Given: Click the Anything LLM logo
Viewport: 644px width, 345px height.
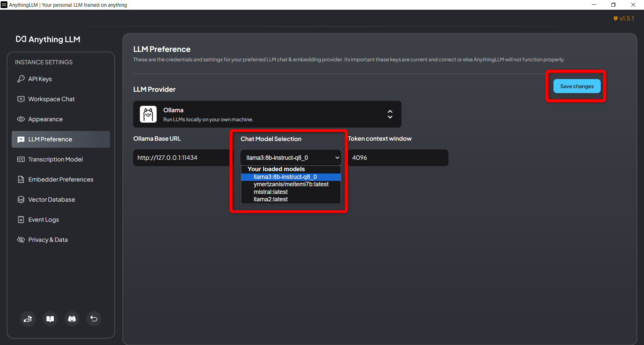Looking at the screenshot, I should click(48, 40).
